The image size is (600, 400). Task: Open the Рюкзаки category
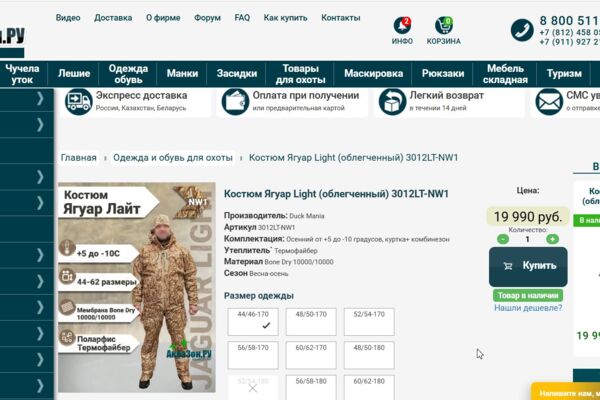(443, 73)
